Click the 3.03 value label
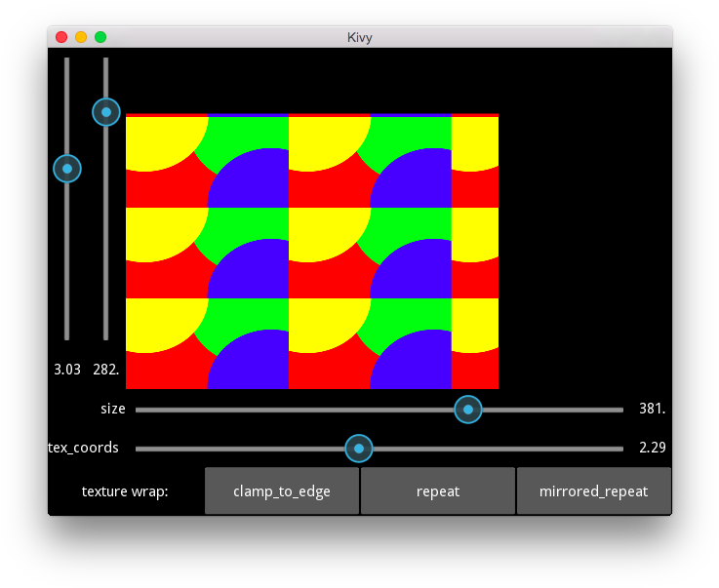Viewport: 719px width, 588px height. pos(67,369)
